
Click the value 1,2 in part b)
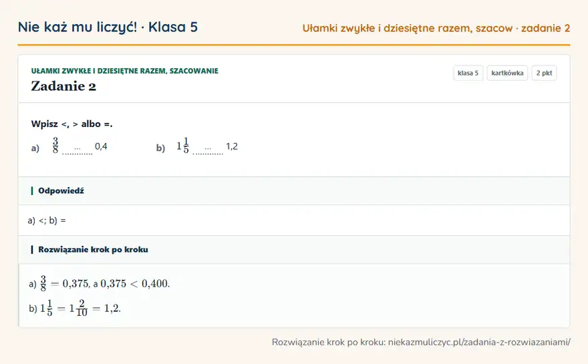pyautogui.click(x=232, y=146)
